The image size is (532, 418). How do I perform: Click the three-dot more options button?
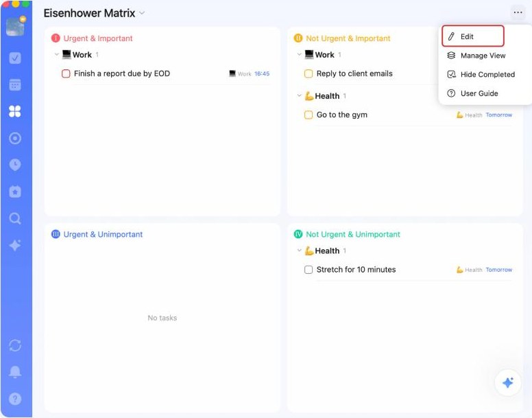(x=518, y=12)
